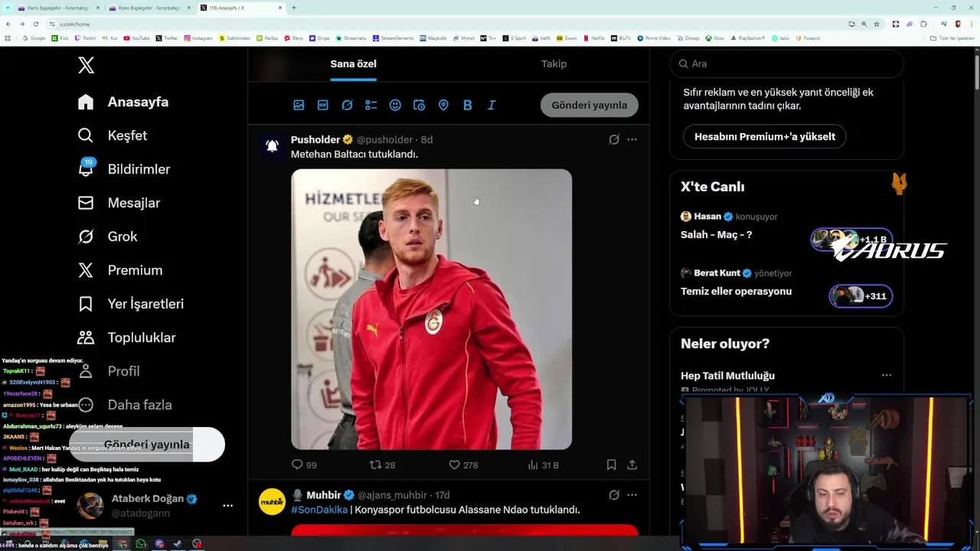The image size is (980, 551).
Task: Ask Grok about the Pusholder post
Action: (x=614, y=139)
